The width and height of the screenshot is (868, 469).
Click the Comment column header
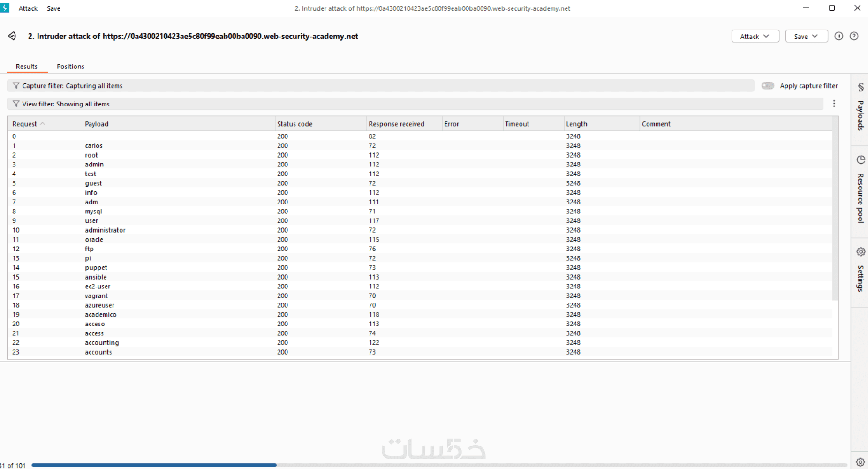click(x=736, y=124)
